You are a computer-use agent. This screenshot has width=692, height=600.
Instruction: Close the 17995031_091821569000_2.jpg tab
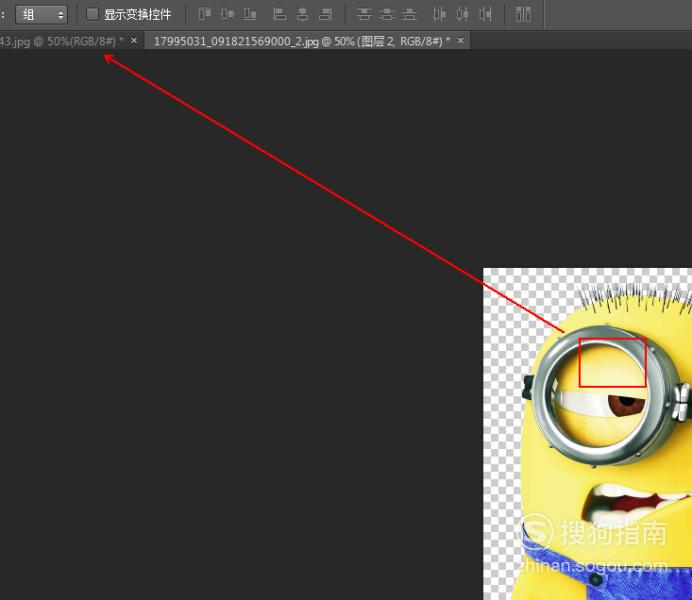tap(461, 41)
